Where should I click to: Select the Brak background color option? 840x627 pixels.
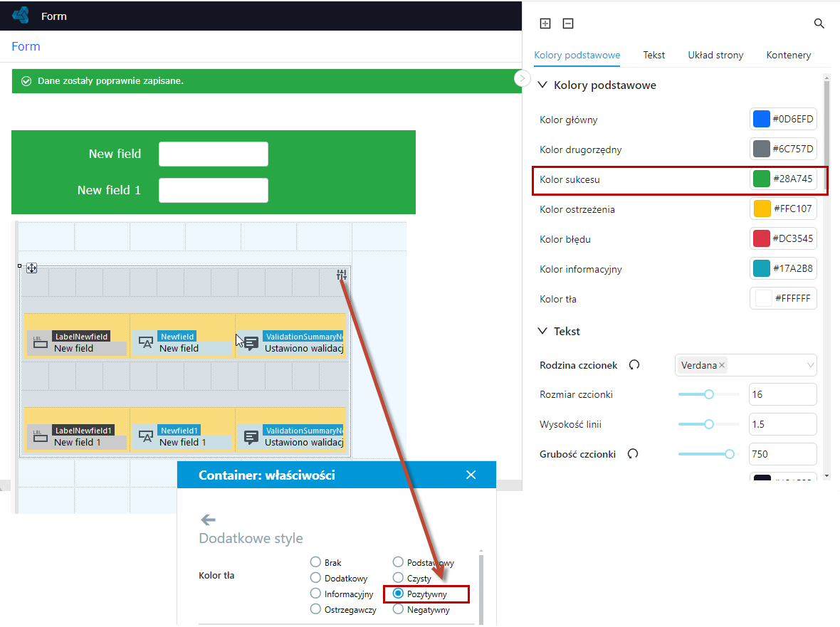(315, 562)
